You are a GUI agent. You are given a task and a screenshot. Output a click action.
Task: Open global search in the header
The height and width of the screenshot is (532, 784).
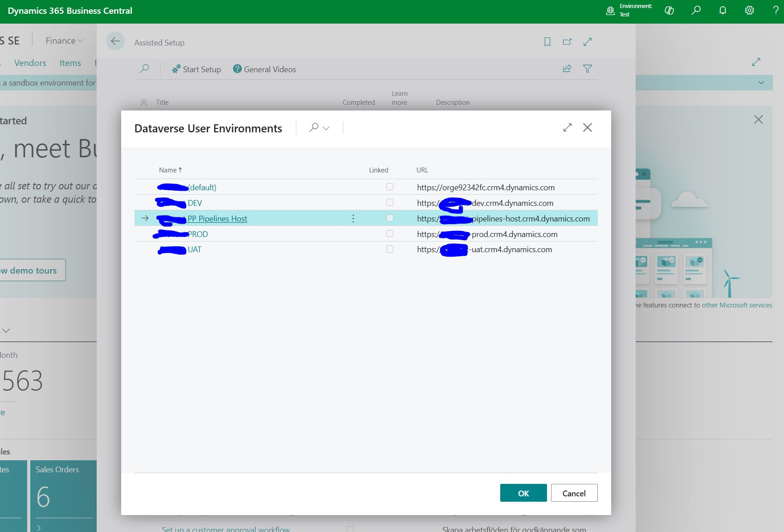tap(696, 10)
